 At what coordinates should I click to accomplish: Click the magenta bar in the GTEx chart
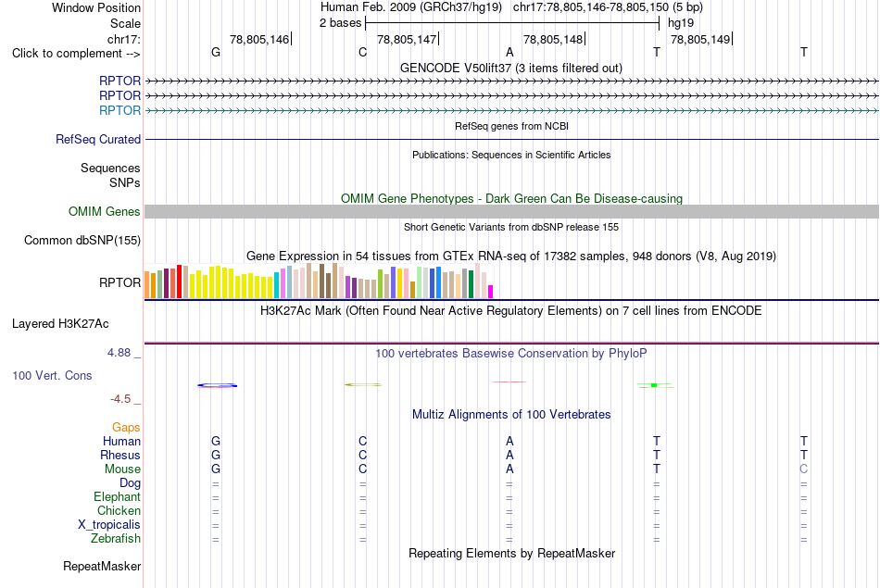[491, 292]
